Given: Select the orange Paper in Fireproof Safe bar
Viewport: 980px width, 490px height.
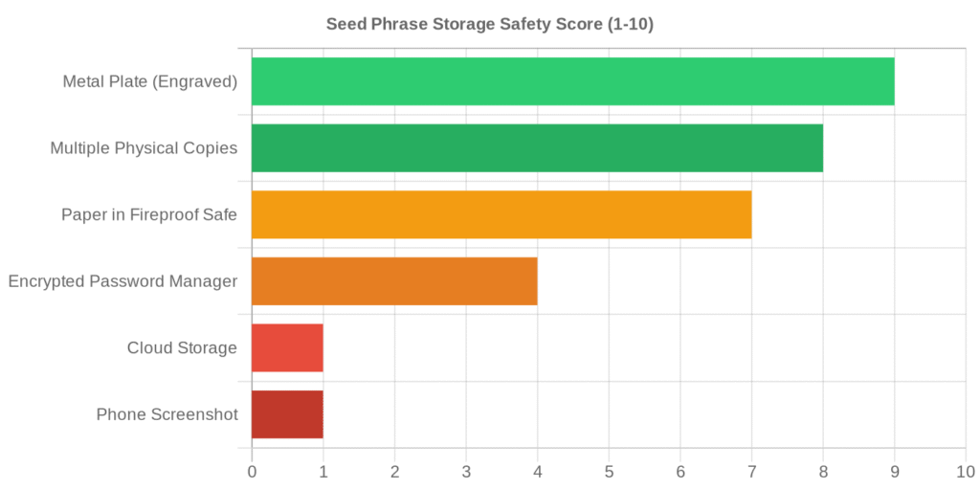Looking at the screenshot, I should (x=501, y=214).
